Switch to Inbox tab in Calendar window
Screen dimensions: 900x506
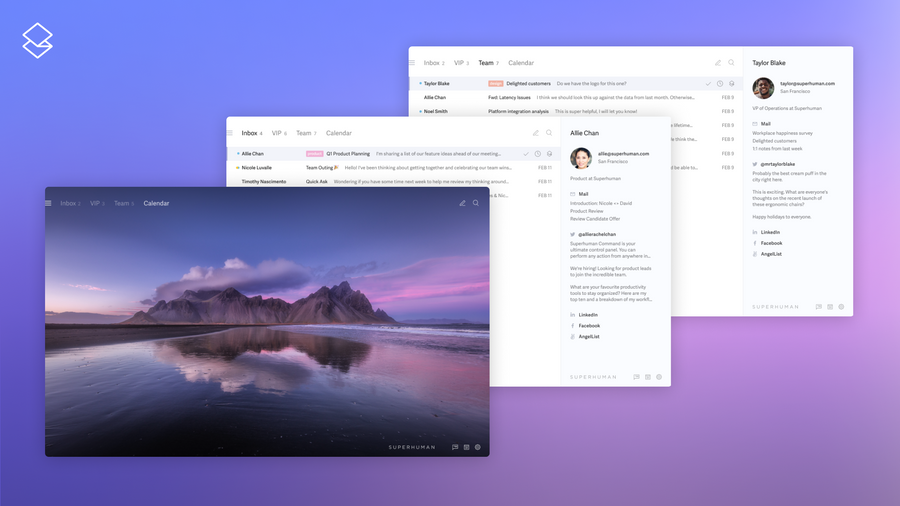[70, 203]
